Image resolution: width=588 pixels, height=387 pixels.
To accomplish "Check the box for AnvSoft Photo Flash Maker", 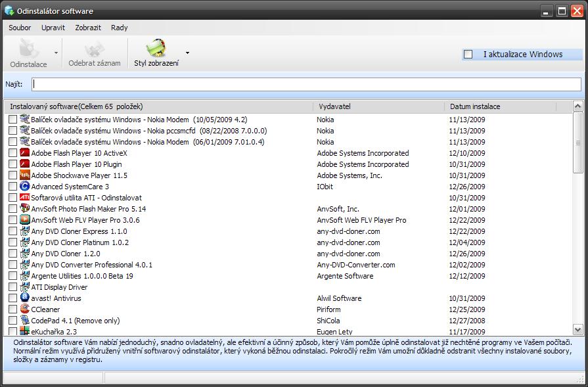I will [12, 209].
